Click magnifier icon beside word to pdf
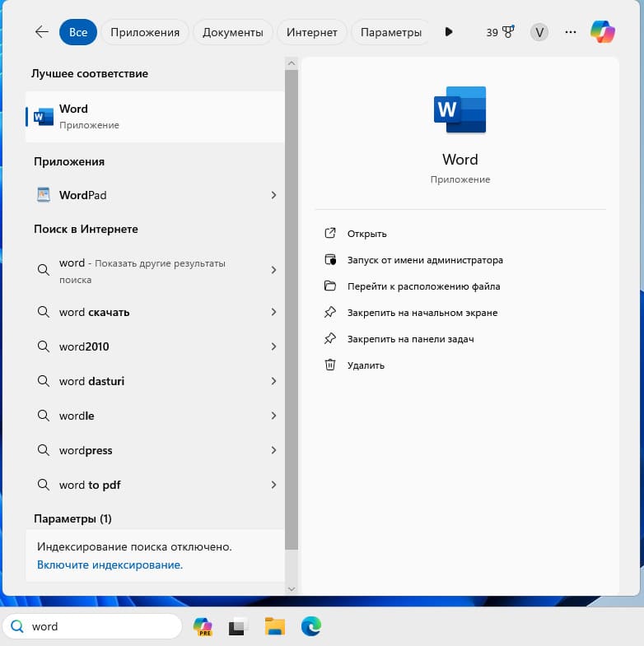The width and height of the screenshot is (644, 646). point(44,485)
